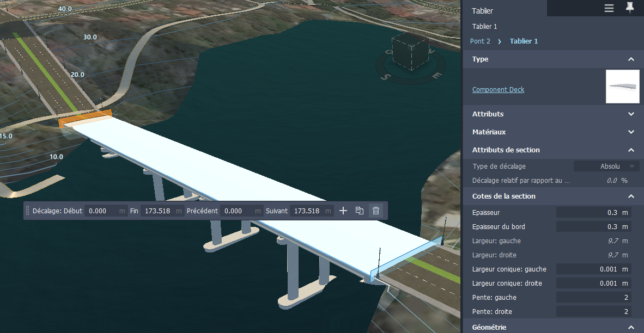Select the blue end section handle

(406, 258)
